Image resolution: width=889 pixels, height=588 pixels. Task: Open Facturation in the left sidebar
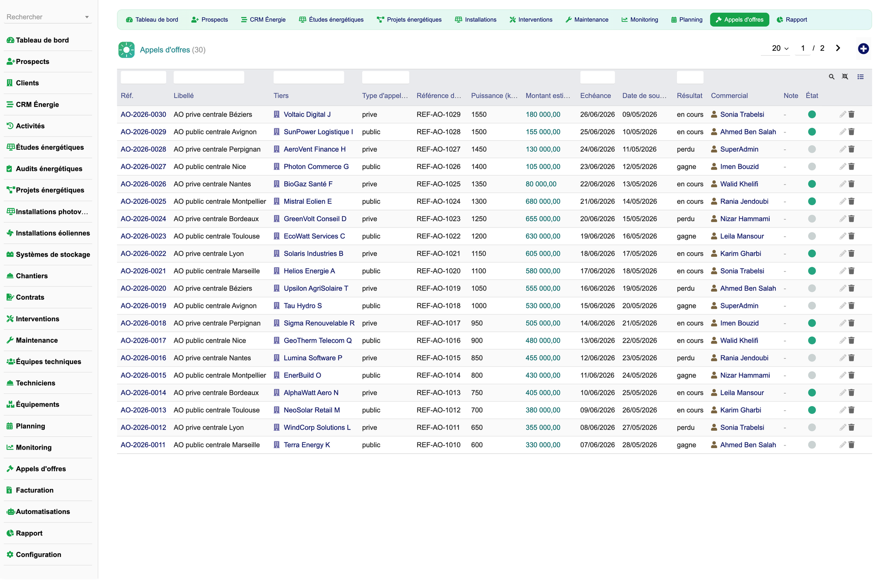point(34,490)
